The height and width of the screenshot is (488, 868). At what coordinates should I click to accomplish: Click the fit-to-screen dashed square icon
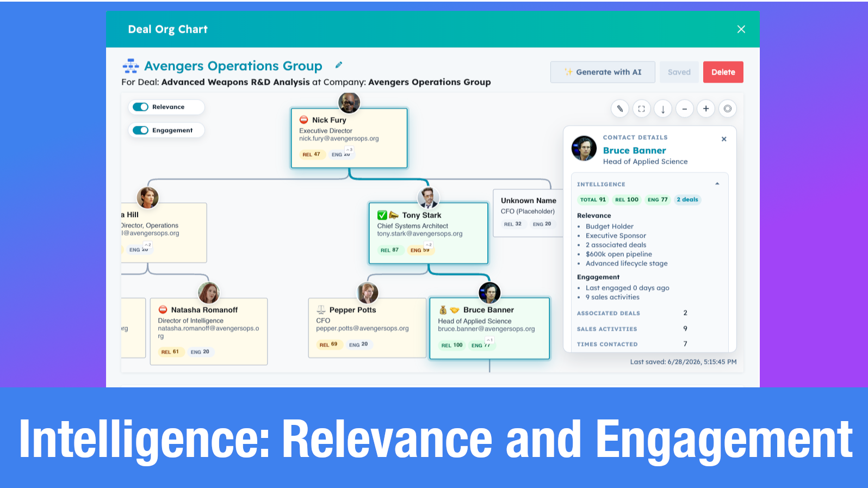tap(641, 109)
